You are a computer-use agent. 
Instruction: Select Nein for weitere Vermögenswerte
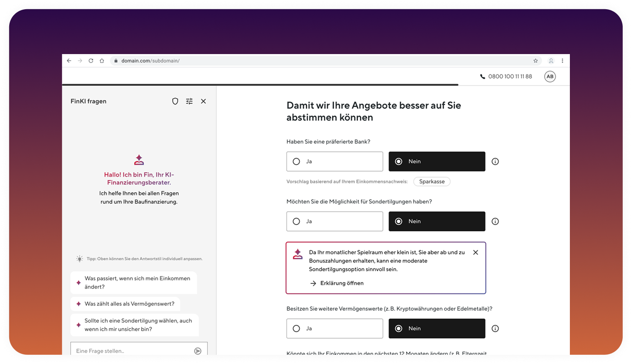pos(437,328)
